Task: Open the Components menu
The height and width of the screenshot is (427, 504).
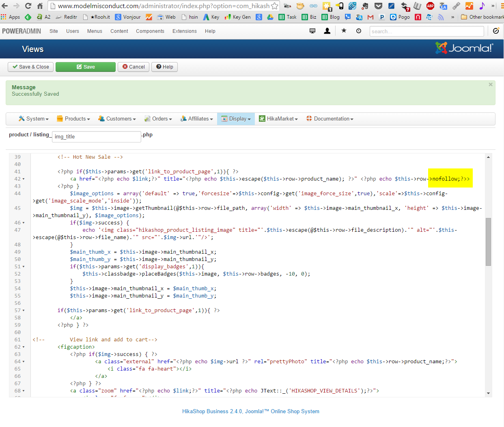Action: 150,31
